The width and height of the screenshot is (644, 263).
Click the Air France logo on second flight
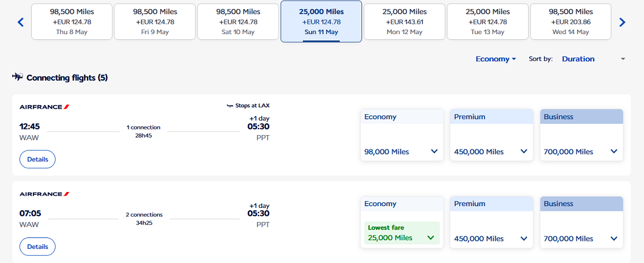pos(44,194)
